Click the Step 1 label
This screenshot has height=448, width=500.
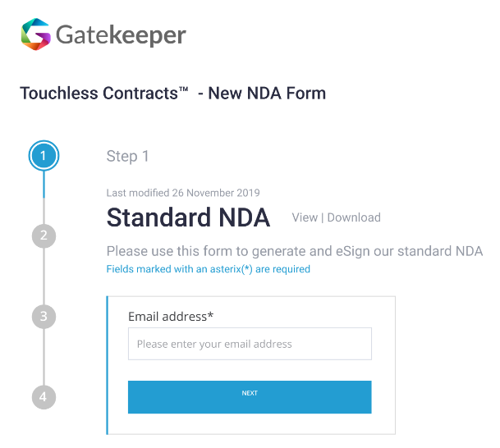point(127,156)
